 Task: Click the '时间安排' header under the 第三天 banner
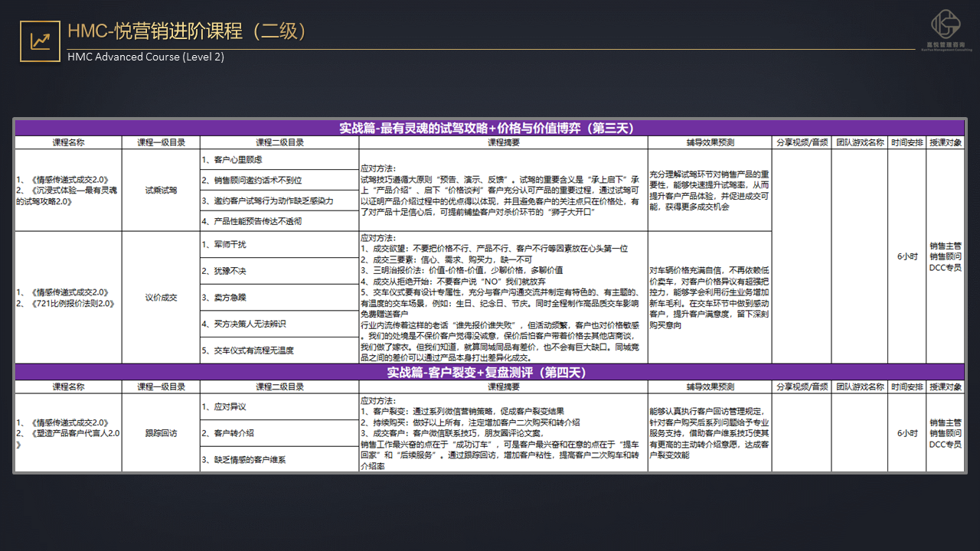click(x=907, y=142)
